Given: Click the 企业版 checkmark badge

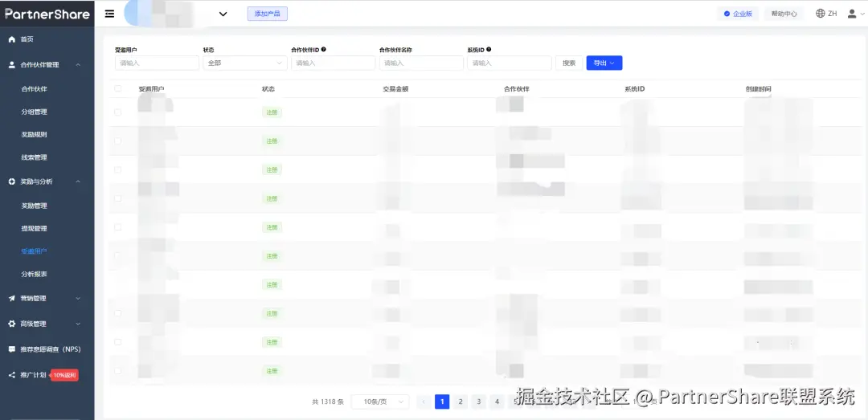Looking at the screenshot, I should (x=738, y=14).
